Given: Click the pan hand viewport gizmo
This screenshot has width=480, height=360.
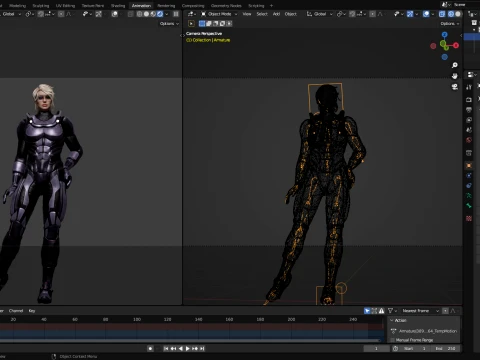Looking at the screenshot, I should point(455,76).
